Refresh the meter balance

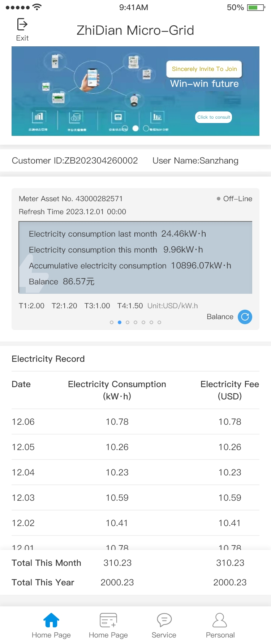click(245, 317)
